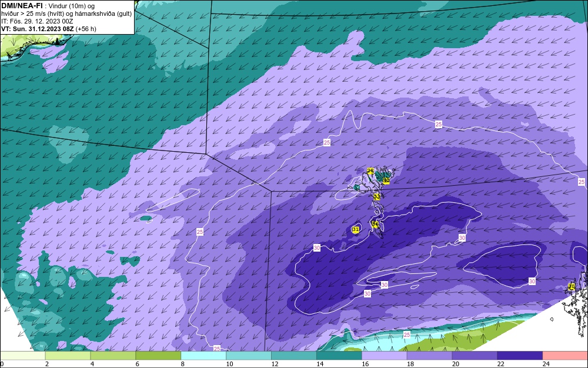Click legend scale label '4'
The image size is (588, 368).
pyautogui.click(x=92, y=364)
